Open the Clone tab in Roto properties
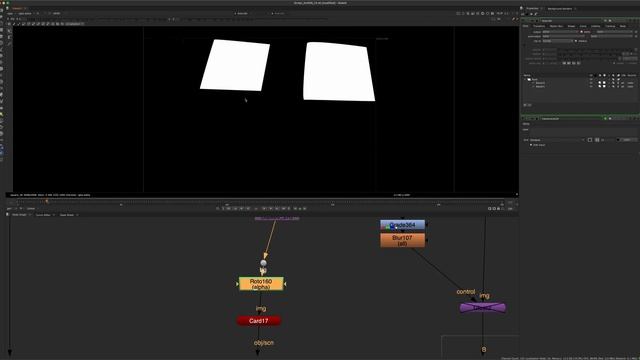Image resolution: width=640 pixels, height=360 pixels. [x=583, y=26]
